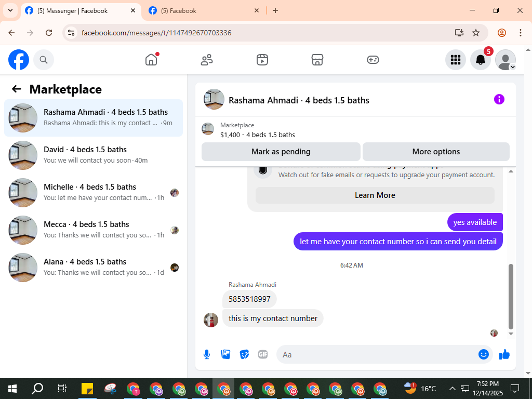This screenshot has width=532, height=399.
Task: Open a new browser tab
Action: [275, 10]
